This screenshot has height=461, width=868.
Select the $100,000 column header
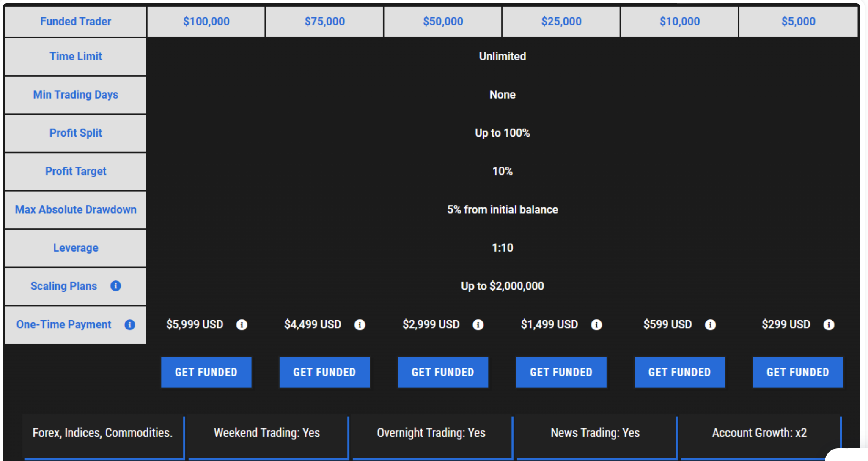click(206, 21)
